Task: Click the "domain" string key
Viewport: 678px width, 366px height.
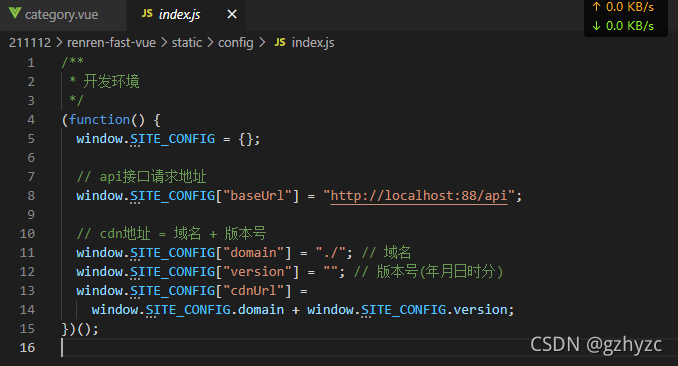Action: click(x=254, y=253)
